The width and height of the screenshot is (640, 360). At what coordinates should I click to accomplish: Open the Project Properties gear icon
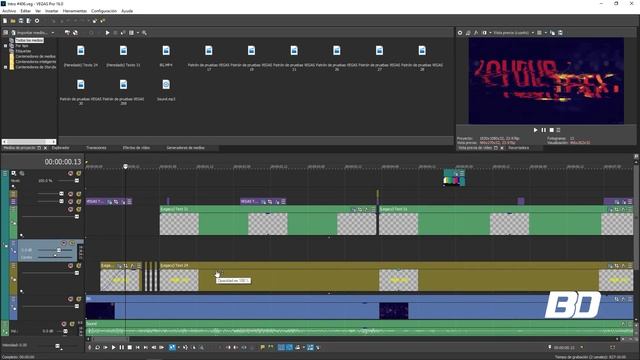pyautogui.click(x=37, y=20)
